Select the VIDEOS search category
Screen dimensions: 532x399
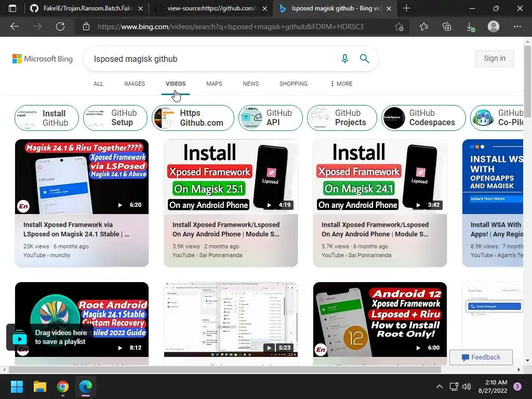click(x=176, y=84)
